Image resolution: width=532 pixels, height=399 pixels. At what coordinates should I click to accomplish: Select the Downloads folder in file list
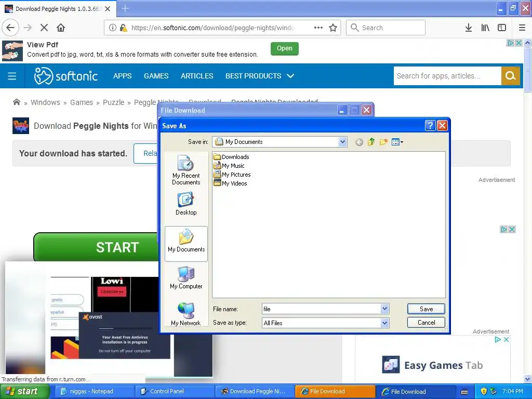[x=231, y=157]
